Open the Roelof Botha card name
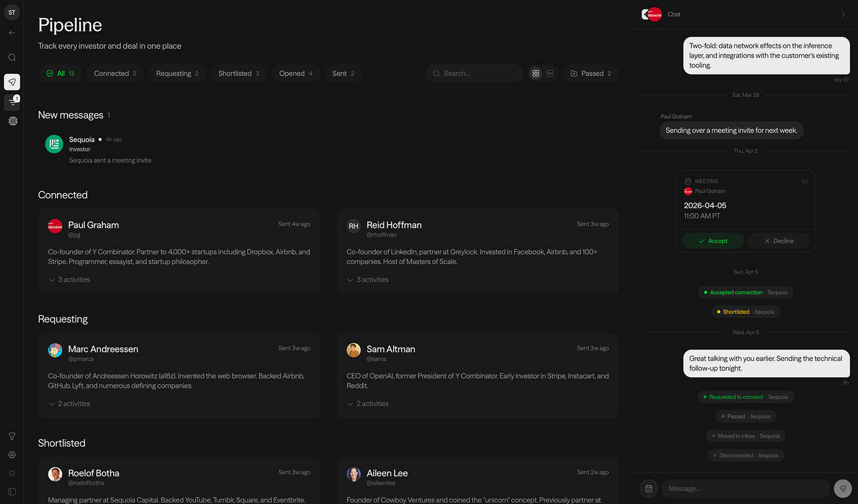Viewport: 858px width, 504px height. [94, 473]
